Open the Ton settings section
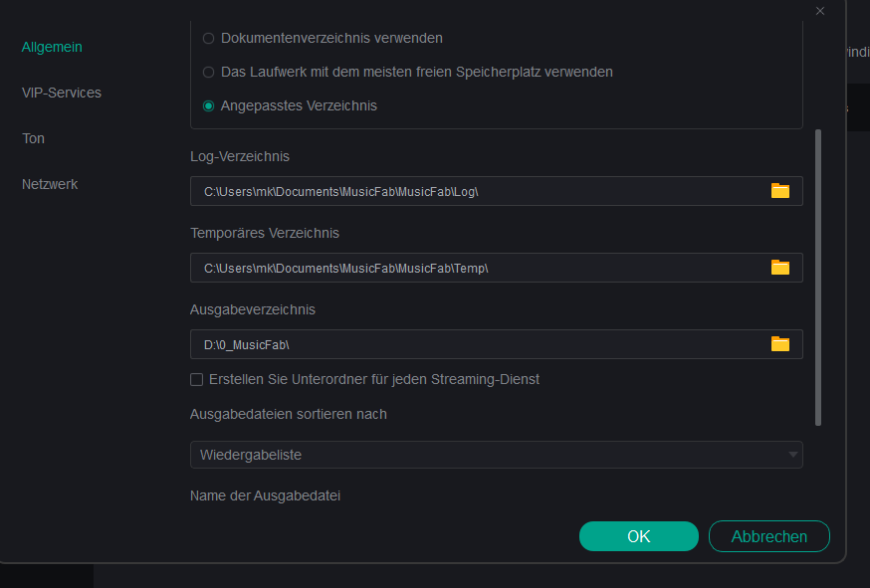870x588 pixels. tap(34, 138)
